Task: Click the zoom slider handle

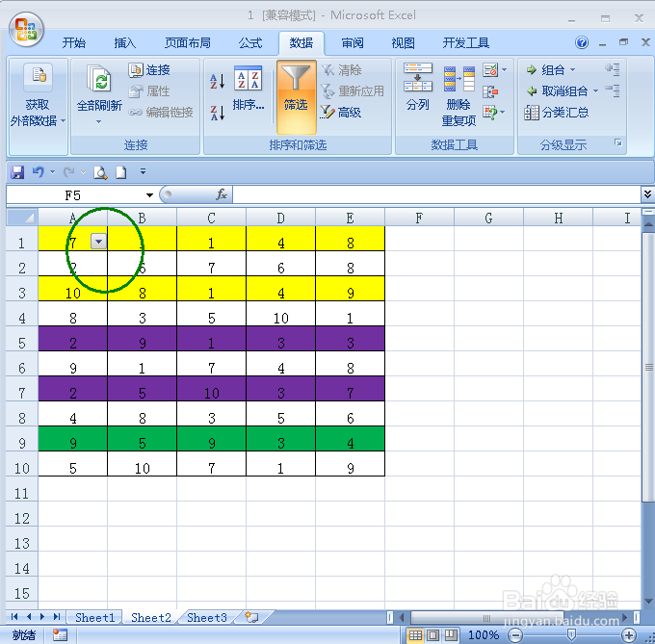Action: 571,634
